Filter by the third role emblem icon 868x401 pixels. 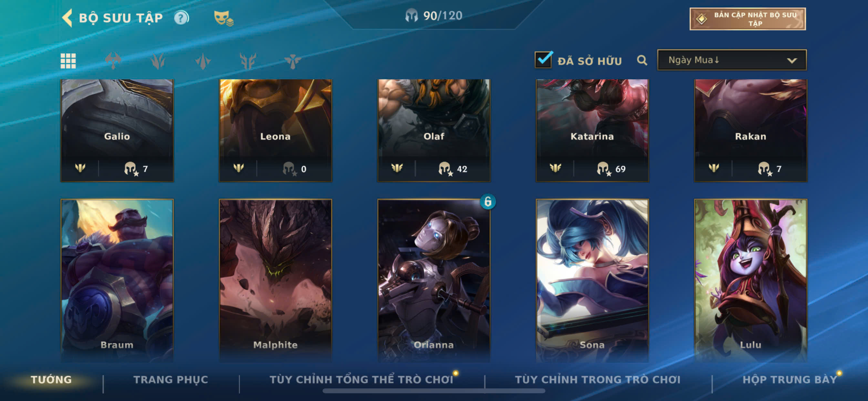(203, 61)
